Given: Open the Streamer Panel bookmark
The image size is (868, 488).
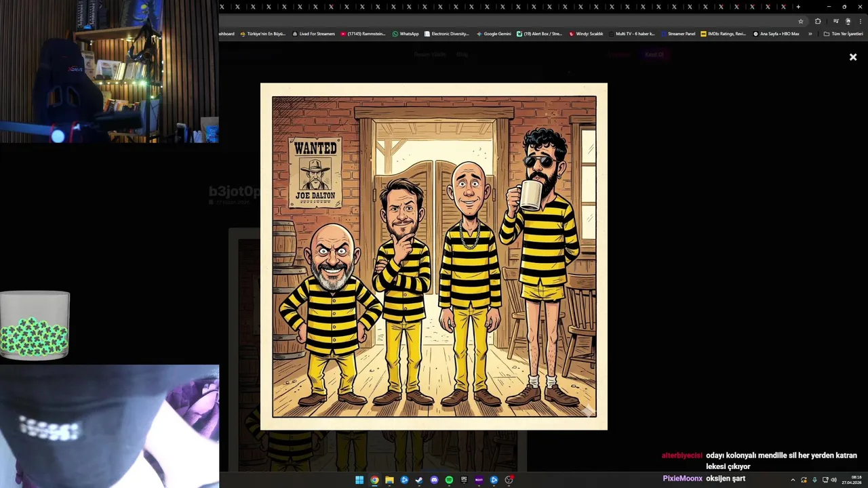Looking at the screenshot, I should 678,34.
